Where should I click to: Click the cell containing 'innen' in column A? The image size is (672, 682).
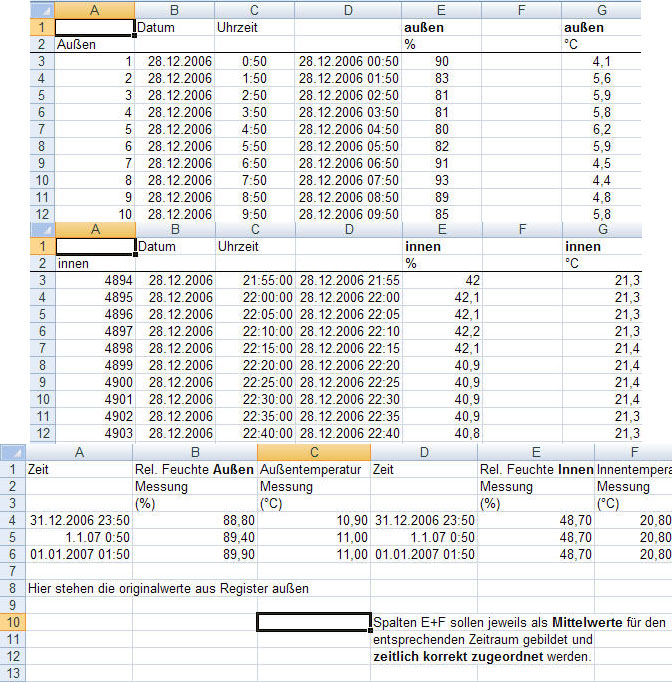94,263
